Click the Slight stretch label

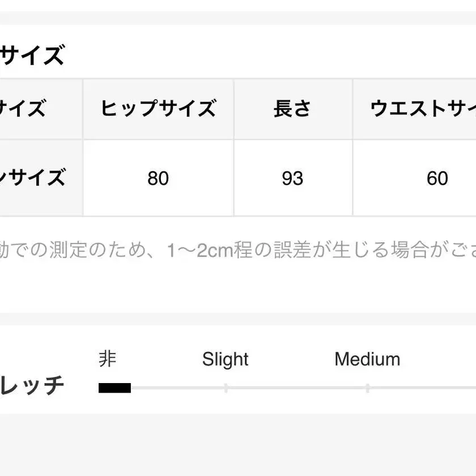(x=226, y=359)
